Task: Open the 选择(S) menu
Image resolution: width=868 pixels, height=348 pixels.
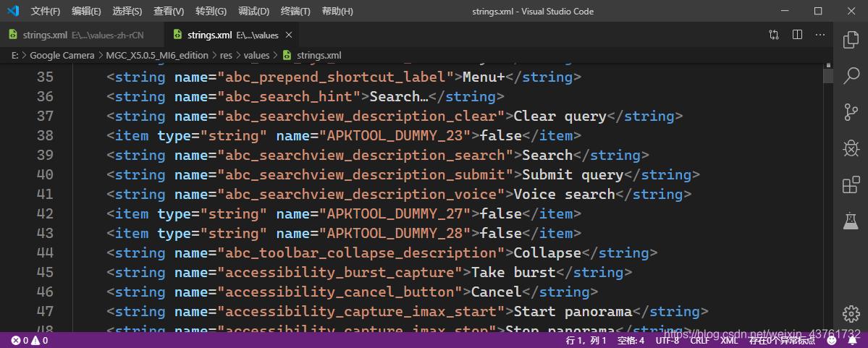Action: click(127, 11)
